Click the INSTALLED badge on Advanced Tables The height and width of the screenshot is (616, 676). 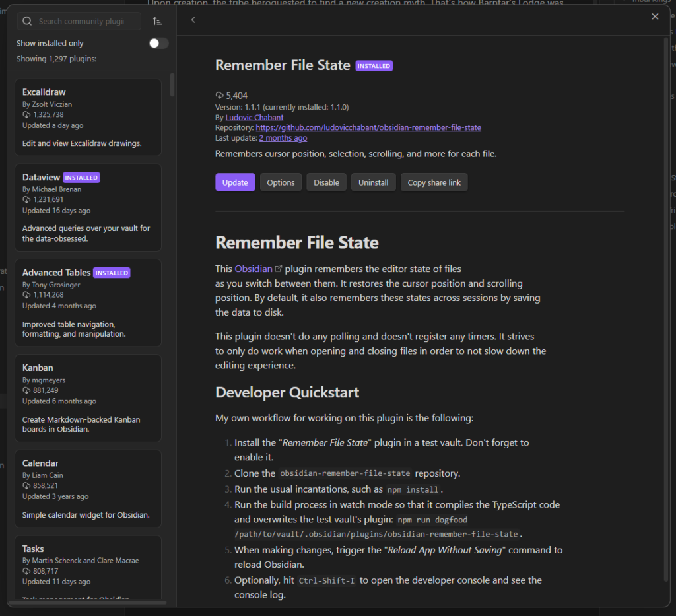tap(112, 273)
